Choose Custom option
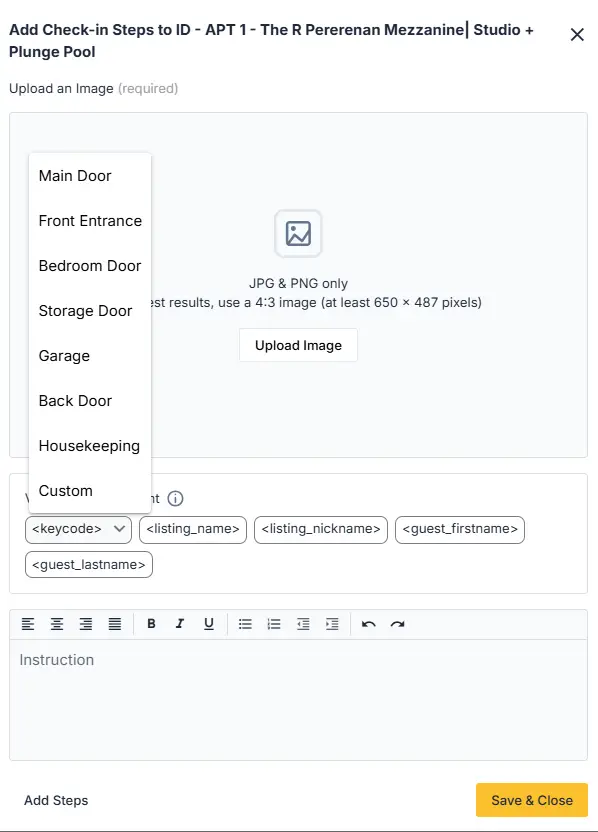598x832 pixels. click(x=90, y=491)
